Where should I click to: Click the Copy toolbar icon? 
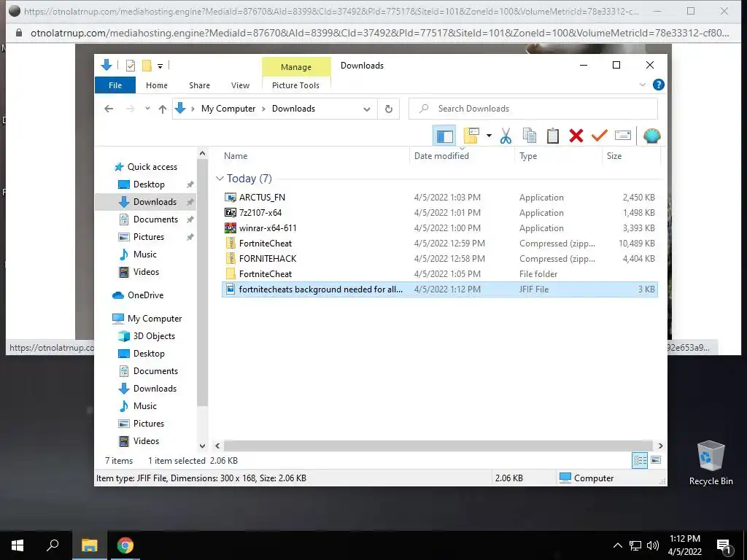pos(530,136)
